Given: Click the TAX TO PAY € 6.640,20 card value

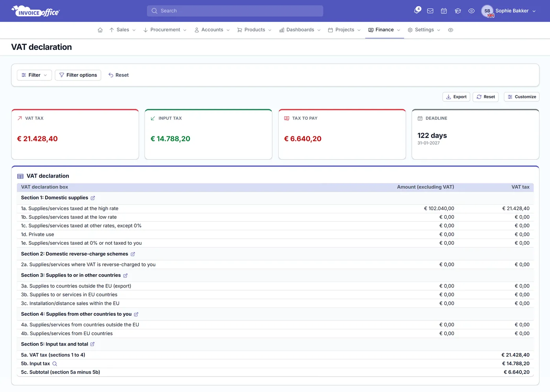Looking at the screenshot, I should click(x=303, y=139).
